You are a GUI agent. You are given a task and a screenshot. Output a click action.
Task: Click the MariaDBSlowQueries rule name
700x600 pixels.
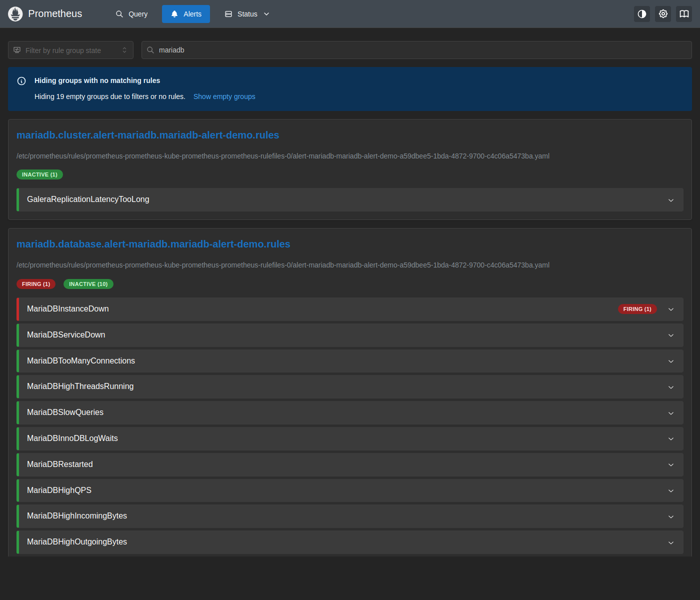click(x=65, y=412)
